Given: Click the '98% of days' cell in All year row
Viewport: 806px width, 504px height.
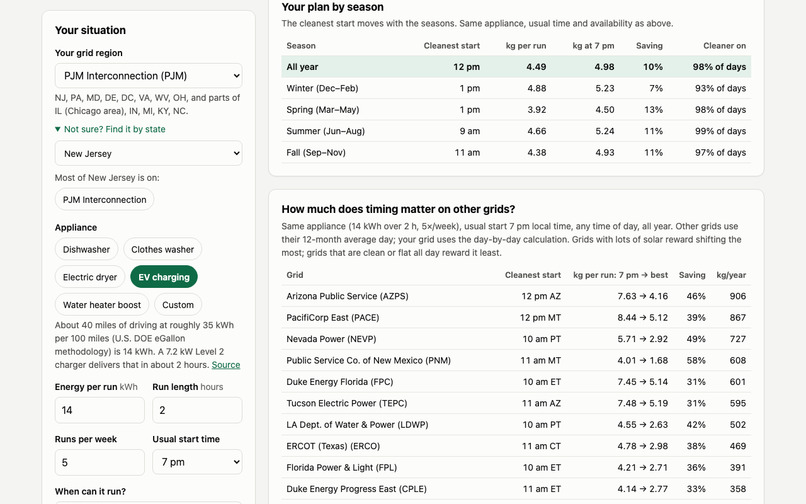Looking at the screenshot, I should coord(719,67).
